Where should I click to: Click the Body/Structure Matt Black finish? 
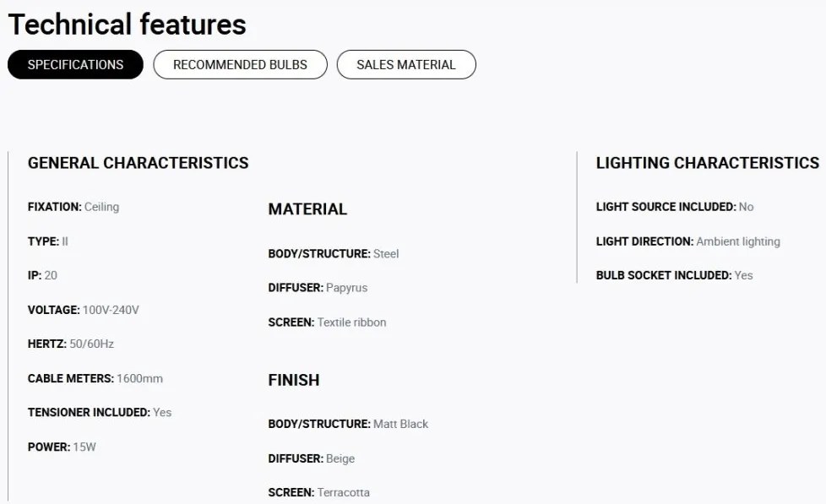[x=348, y=424]
